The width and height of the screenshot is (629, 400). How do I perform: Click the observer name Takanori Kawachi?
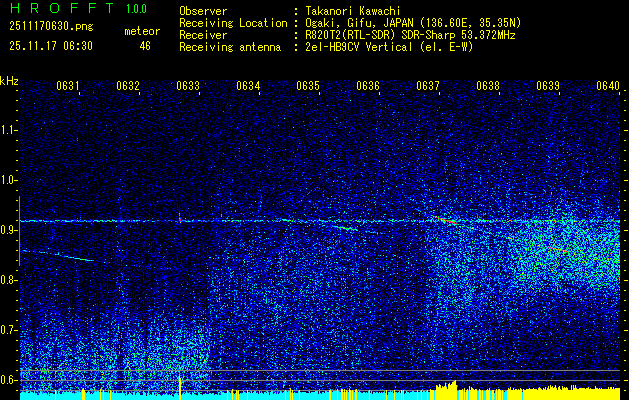353,11
